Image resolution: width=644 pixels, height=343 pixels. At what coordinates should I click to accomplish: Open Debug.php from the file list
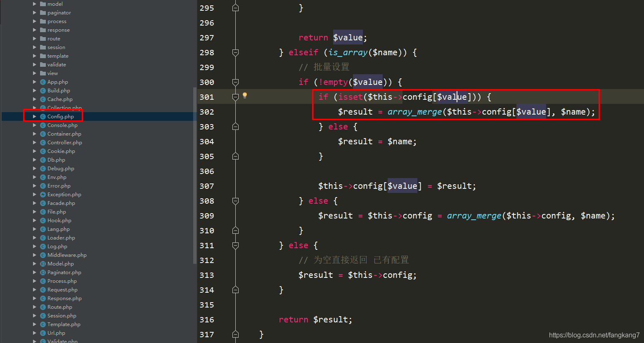pos(61,169)
